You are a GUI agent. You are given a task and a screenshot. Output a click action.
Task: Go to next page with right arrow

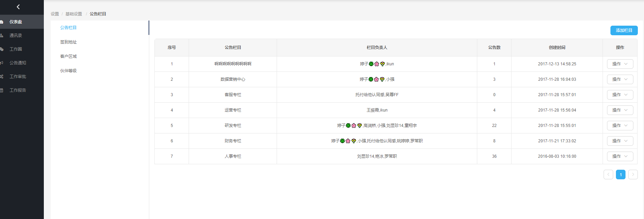pos(633,175)
